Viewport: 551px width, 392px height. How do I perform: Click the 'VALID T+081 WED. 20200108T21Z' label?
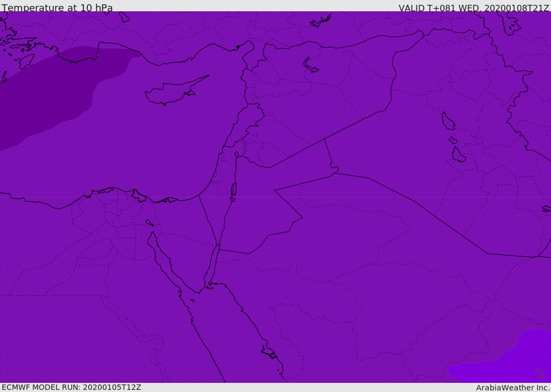tap(474, 8)
